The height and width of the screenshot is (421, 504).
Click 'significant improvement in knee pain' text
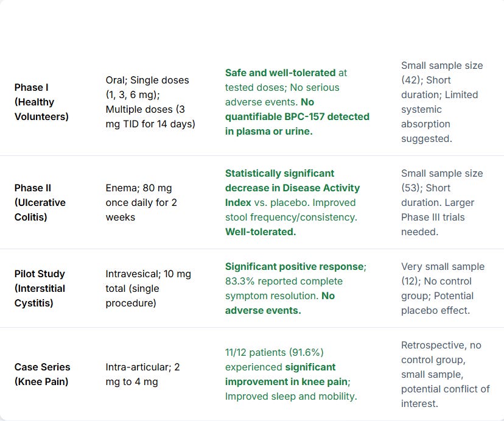pyautogui.click(x=287, y=374)
